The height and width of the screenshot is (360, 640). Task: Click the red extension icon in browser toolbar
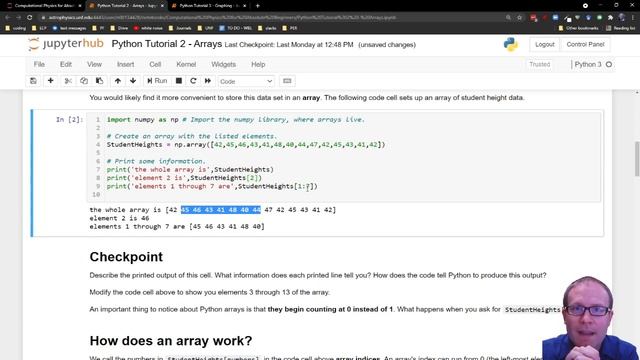533,18
